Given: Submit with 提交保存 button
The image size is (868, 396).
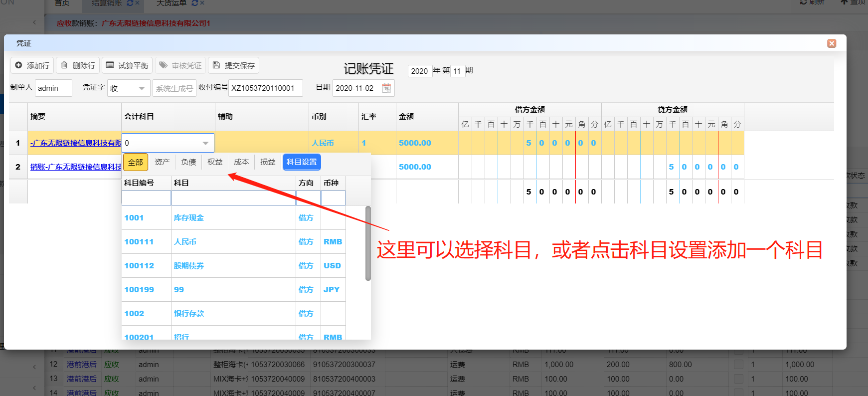Looking at the screenshot, I should 233,65.
